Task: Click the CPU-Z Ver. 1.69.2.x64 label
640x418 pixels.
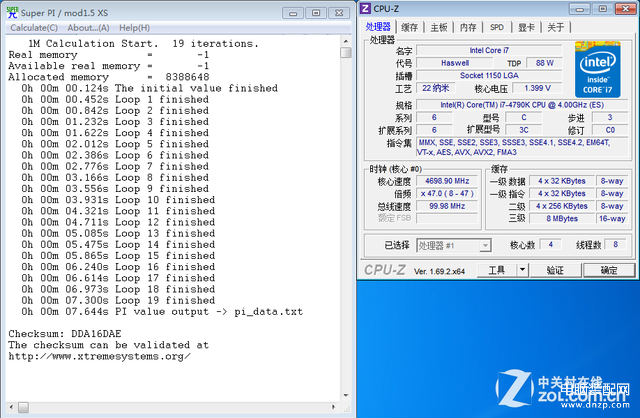Action: [x=439, y=271]
